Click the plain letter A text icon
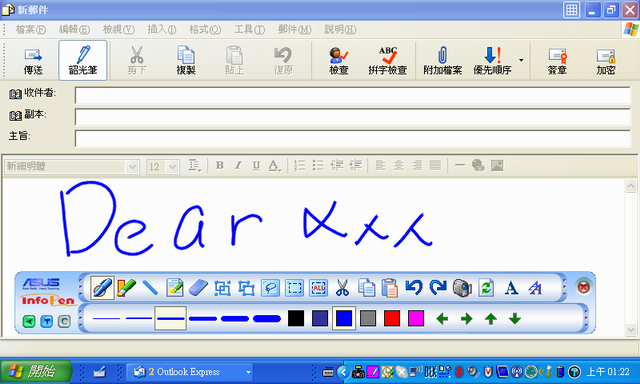 tap(511, 288)
